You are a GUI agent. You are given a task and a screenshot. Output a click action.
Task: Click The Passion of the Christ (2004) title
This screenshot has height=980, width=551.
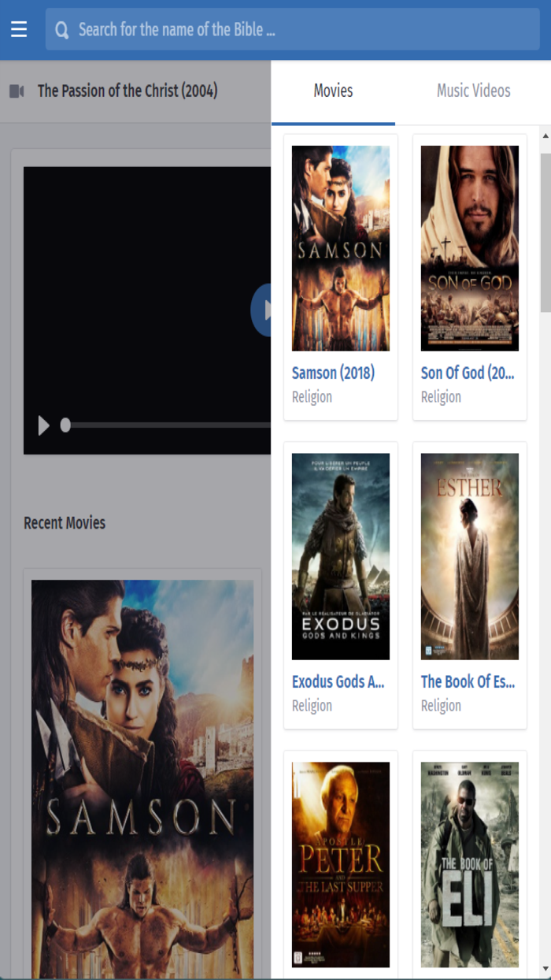coord(128,91)
